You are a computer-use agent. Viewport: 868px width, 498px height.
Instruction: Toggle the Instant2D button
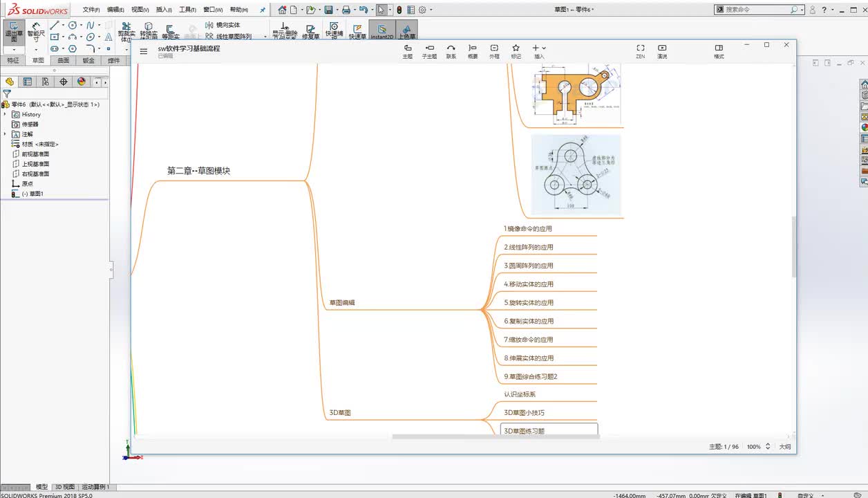381,31
